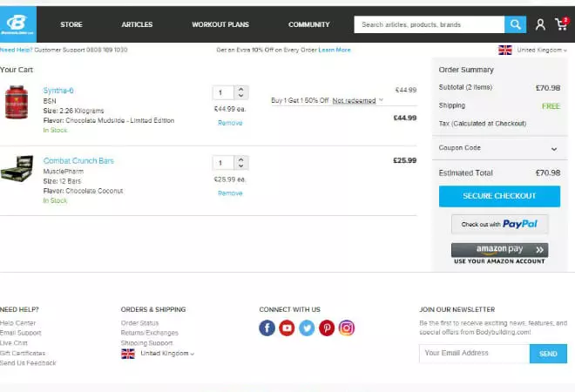The height and width of the screenshot is (392, 575).
Task: Open the COMMUNITY menu
Action: (x=308, y=24)
